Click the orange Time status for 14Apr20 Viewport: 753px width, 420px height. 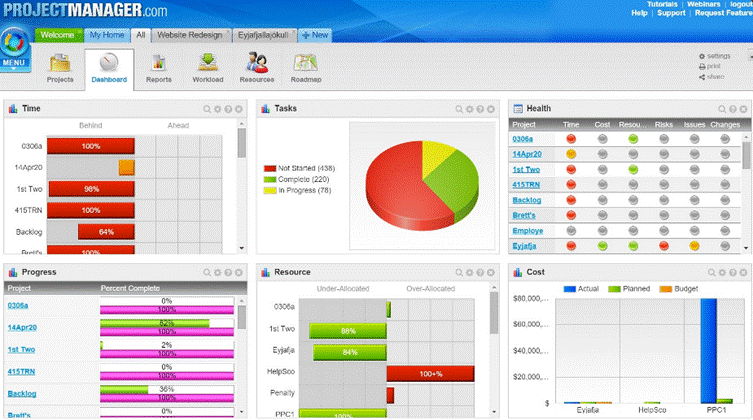571,154
